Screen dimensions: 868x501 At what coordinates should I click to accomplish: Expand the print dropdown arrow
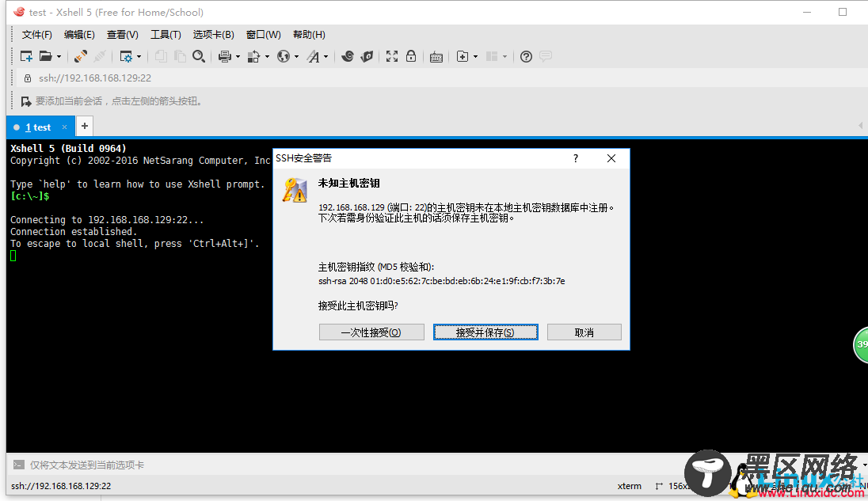(x=238, y=56)
